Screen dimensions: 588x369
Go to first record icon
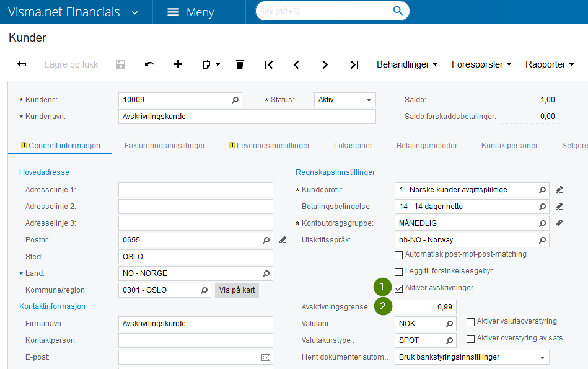[268, 65]
